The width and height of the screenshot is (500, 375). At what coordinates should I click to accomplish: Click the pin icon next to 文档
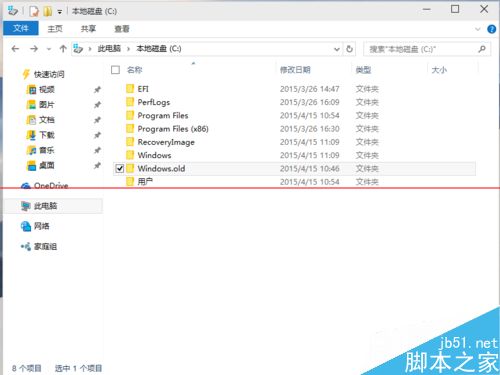tap(97, 120)
